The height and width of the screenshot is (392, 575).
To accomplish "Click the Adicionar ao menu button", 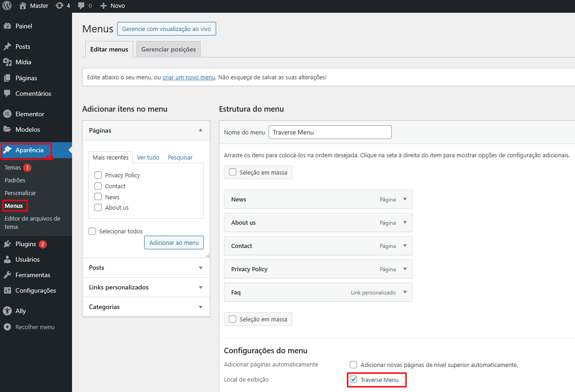I will click(174, 242).
